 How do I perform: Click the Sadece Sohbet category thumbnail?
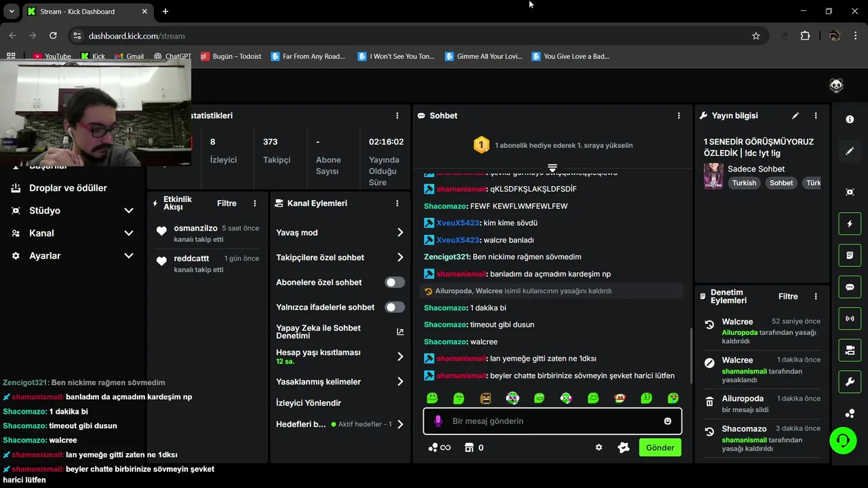tap(713, 176)
